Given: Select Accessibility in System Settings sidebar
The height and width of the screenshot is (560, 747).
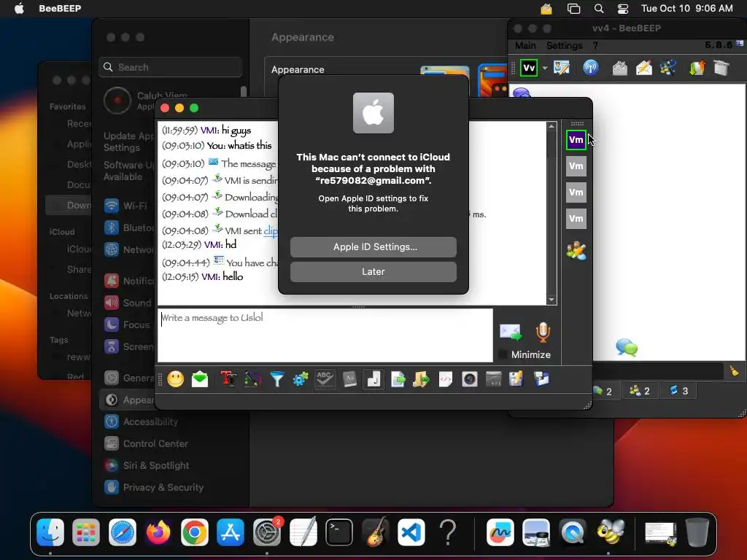Looking at the screenshot, I should [141, 421].
